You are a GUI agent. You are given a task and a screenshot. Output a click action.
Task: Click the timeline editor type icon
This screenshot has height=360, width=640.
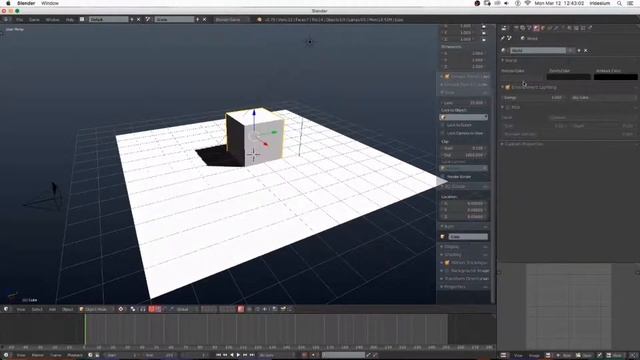coord(6,355)
